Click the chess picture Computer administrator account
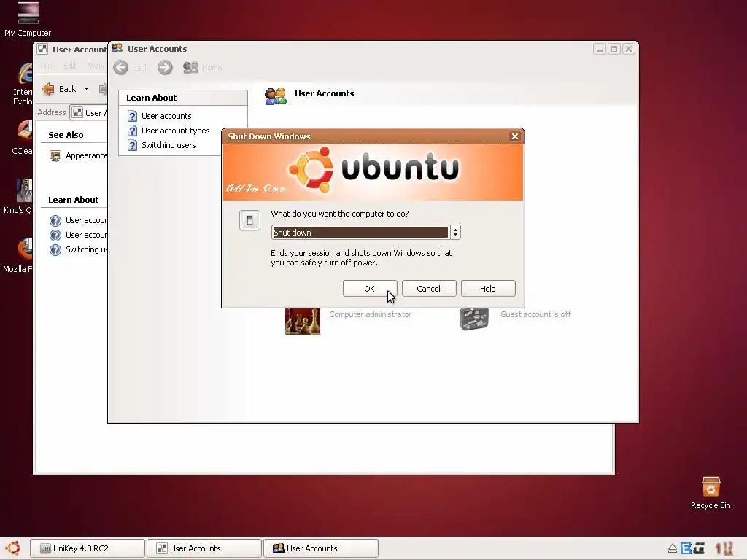 [x=303, y=322]
